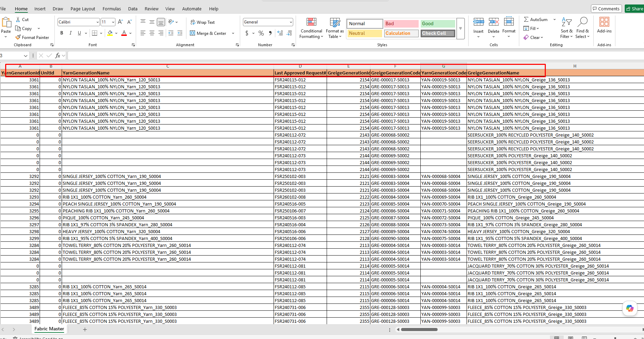644x339 pixels.
Task: Set Top Align vertical alignment
Action: pos(143,22)
